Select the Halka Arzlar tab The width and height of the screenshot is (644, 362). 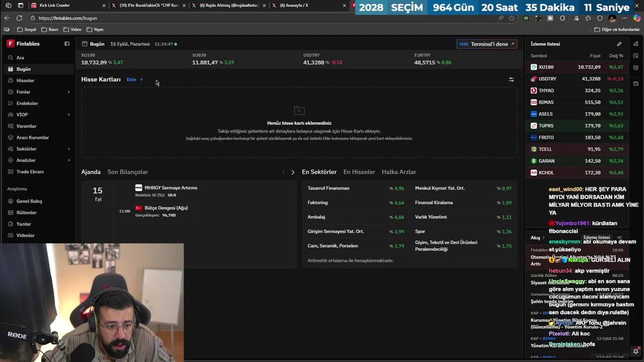[399, 172]
